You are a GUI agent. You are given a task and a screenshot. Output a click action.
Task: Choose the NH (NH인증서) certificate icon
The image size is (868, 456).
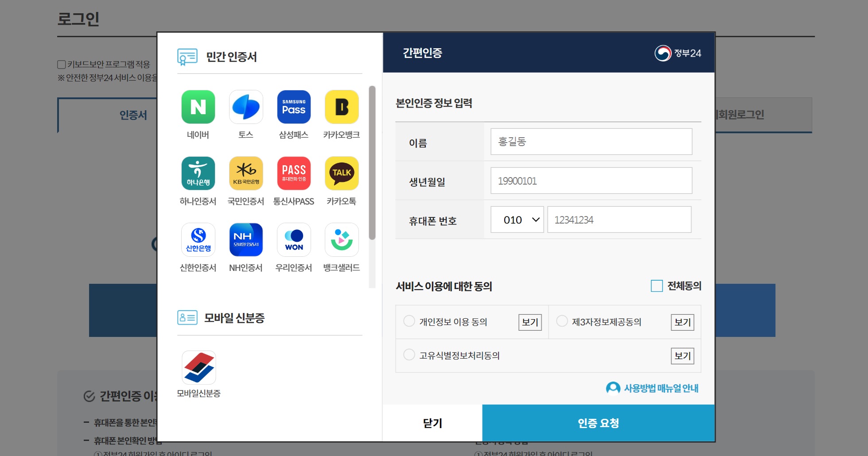coord(246,240)
